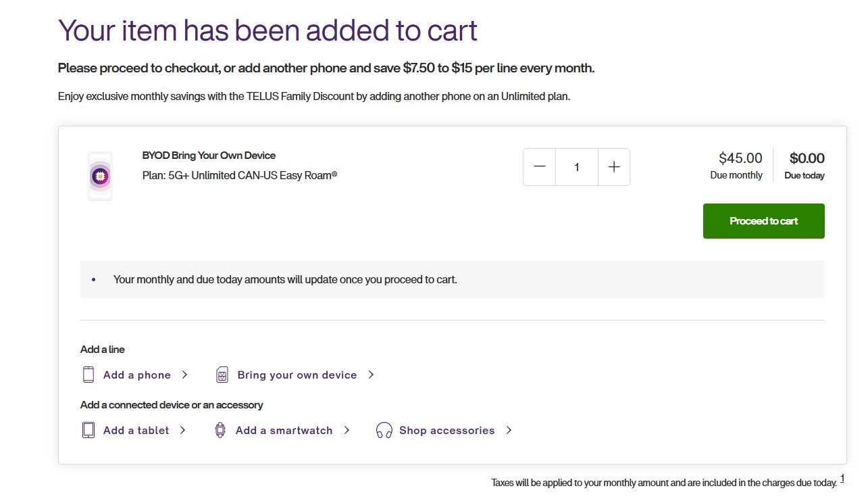Open the Shop accessories link
This screenshot has width=868, height=501.
[447, 431]
